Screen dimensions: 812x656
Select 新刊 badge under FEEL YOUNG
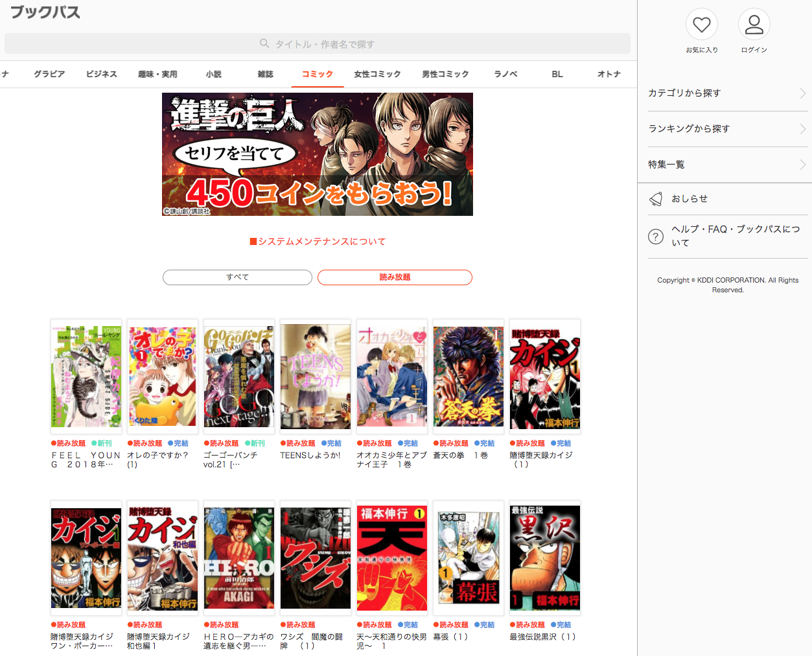tap(102, 443)
